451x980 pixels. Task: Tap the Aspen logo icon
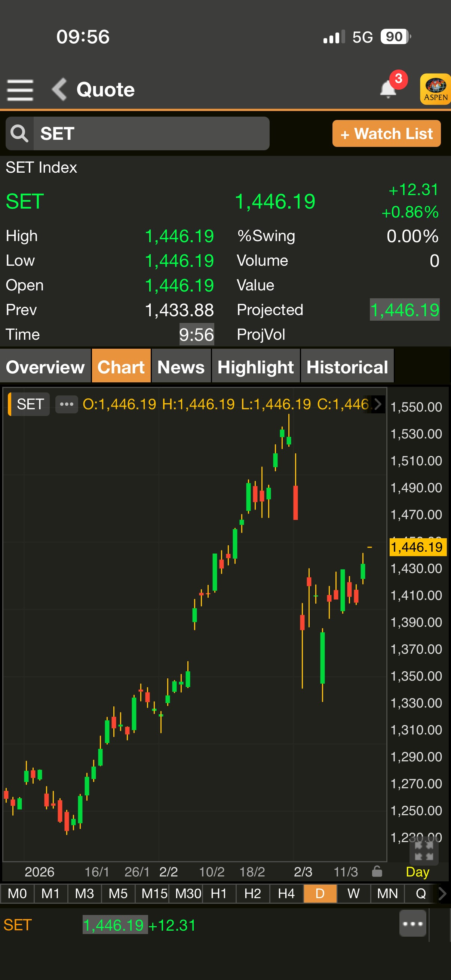pos(435,89)
